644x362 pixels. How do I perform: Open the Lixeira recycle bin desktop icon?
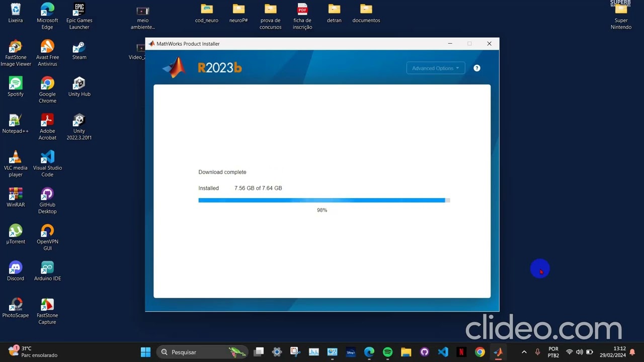click(16, 14)
